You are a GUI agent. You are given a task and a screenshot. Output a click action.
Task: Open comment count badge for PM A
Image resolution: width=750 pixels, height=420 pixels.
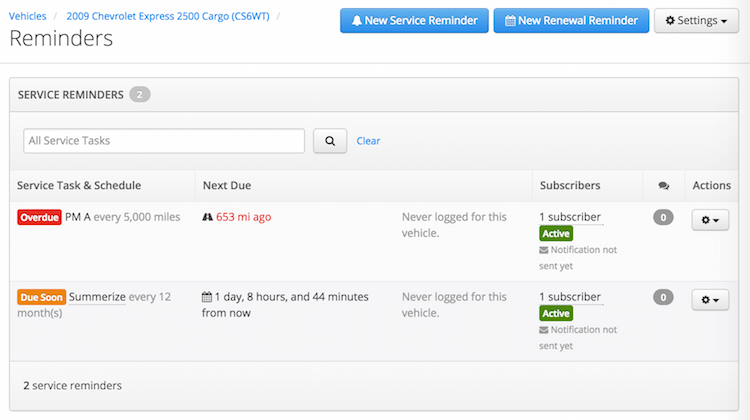662,217
